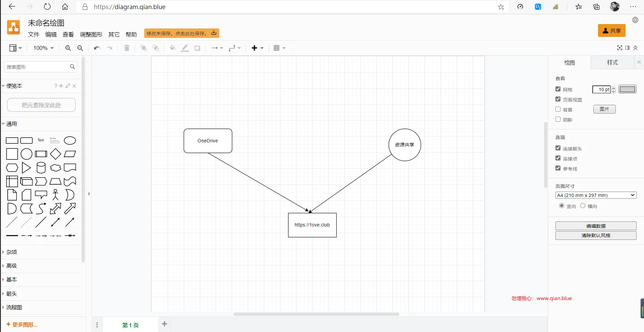
Task: Click the 清除默认风格 button
Action: (x=596, y=236)
